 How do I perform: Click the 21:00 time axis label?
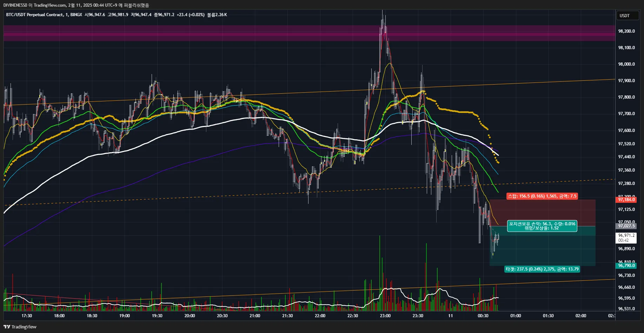click(255, 316)
